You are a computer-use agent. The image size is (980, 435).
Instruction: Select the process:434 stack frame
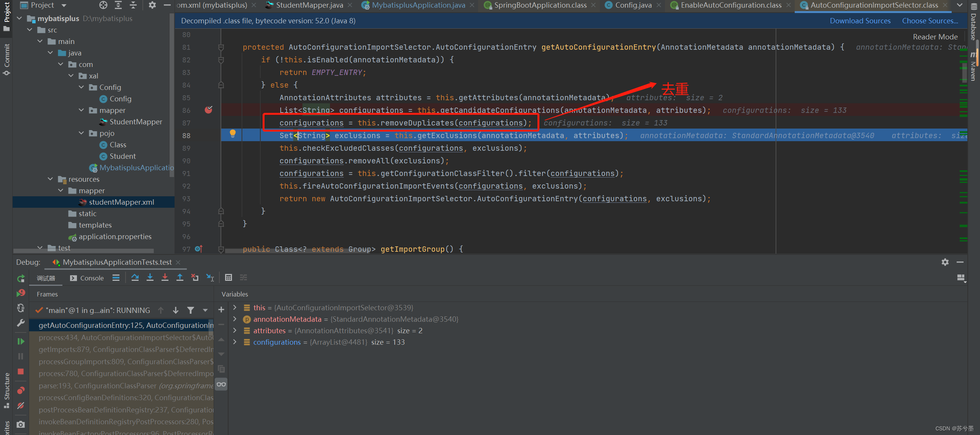[126, 337]
